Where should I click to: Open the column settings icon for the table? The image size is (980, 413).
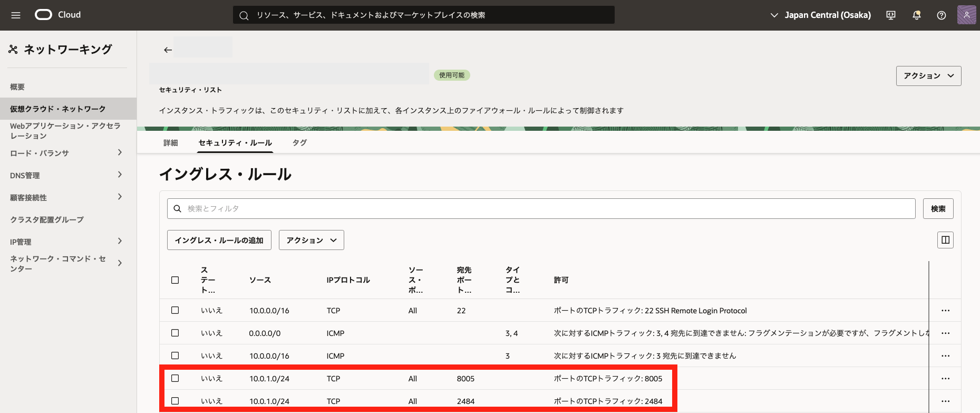(945, 240)
